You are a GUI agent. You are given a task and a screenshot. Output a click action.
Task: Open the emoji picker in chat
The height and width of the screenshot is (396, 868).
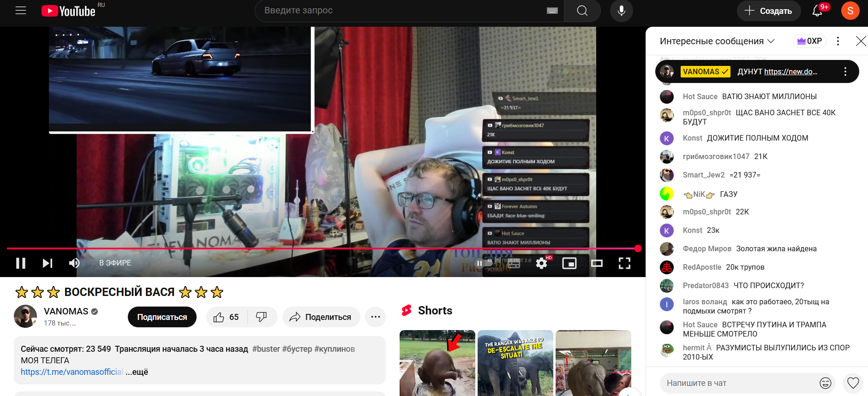coord(826,383)
